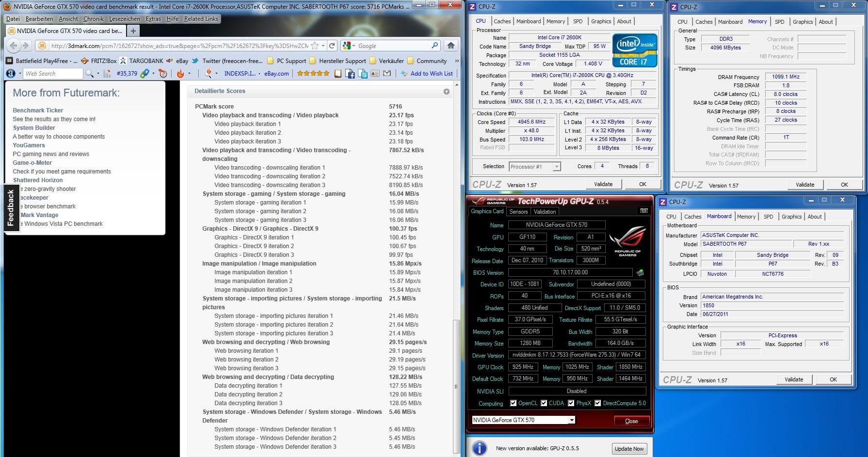Click the flame hot-pages toolbar icon
868x457 pixels.
[180, 74]
